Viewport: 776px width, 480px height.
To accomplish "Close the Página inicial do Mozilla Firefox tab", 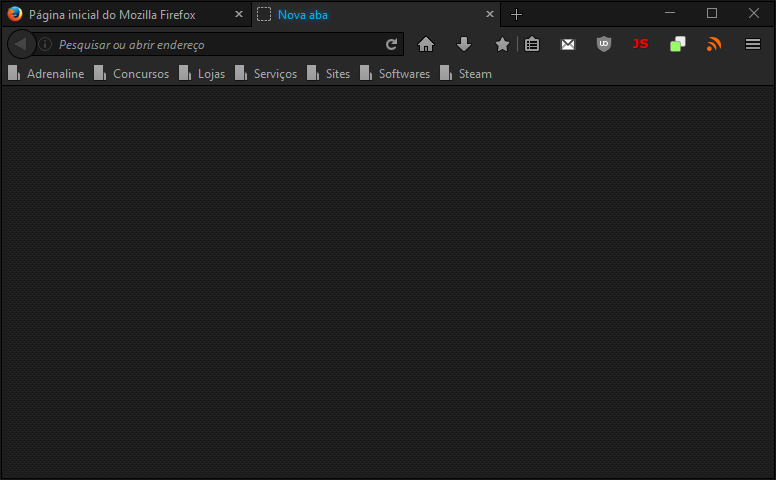I will [x=239, y=14].
